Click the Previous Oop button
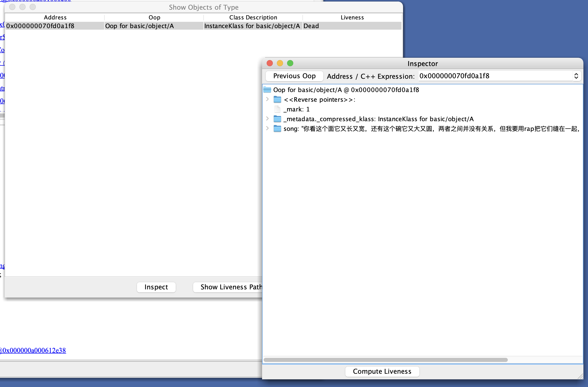Screen dimensions: 588x387 [x=294, y=76]
